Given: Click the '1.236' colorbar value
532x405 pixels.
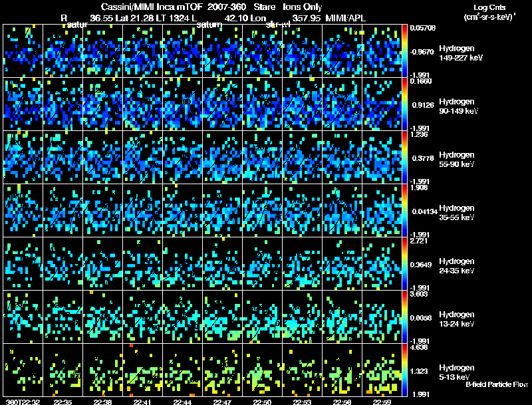Looking at the screenshot, I should click(x=419, y=134).
